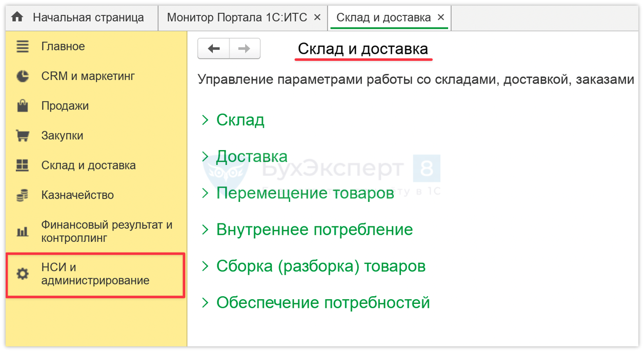Go back with the left arrow button

coord(214,49)
